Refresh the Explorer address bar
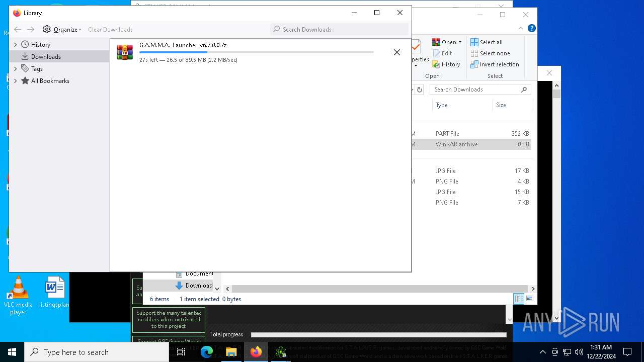This screenshot has height=362, width=644. coord(419,89)
